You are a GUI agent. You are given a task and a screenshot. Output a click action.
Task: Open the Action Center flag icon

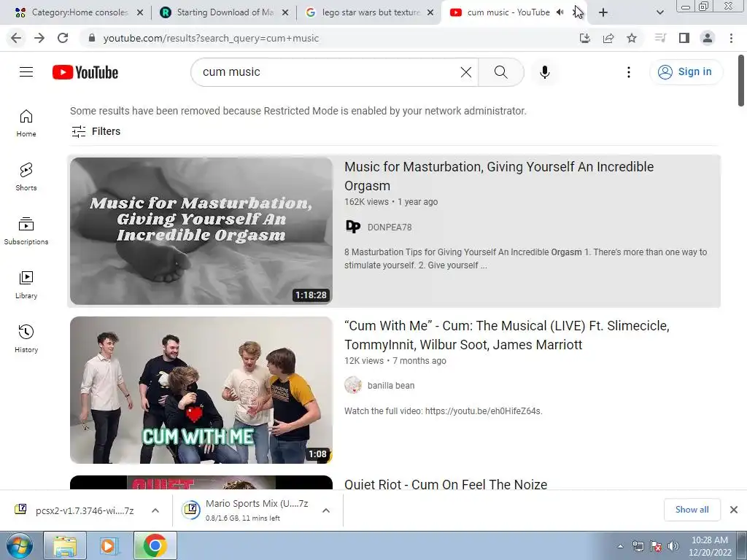(x=656, y=546)
